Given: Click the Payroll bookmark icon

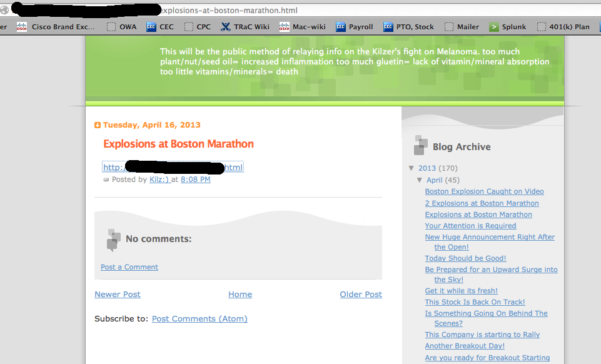Looking at the screenshot, I should coord(341,27).
